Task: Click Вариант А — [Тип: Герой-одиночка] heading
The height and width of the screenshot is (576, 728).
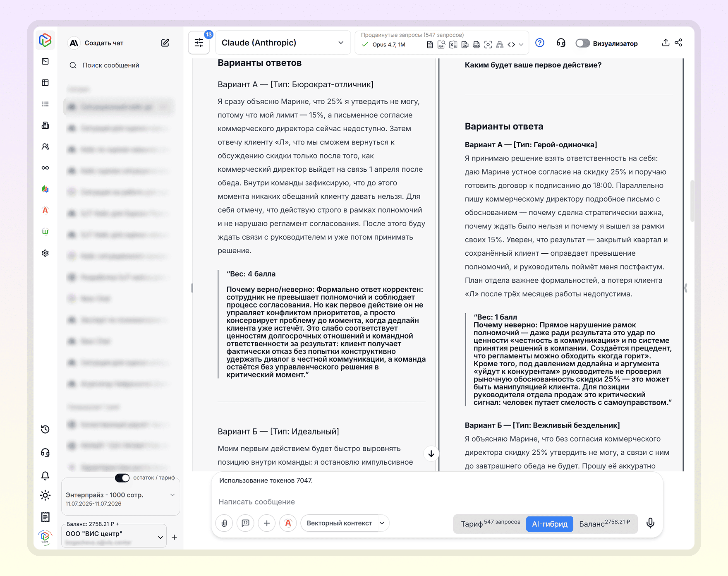Action: click(531, 145)
